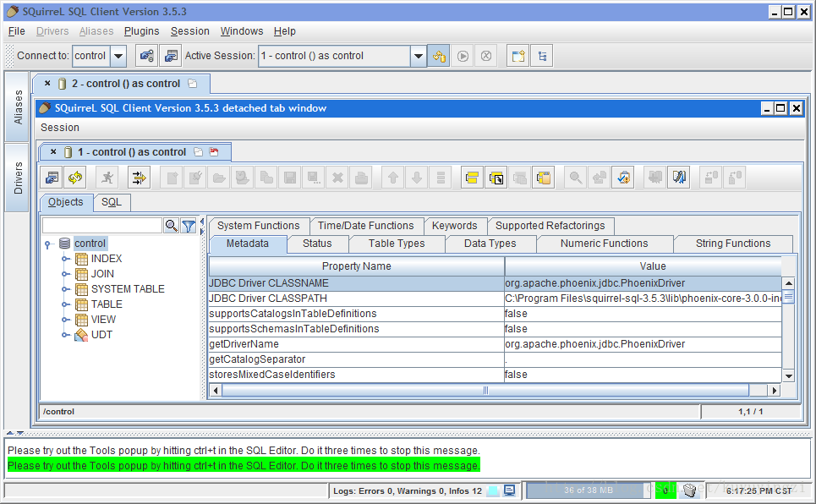Screen dimensions: 816x504
Task: Click the blue tree structure icon in main toolbar
Action: pos(542,56)
